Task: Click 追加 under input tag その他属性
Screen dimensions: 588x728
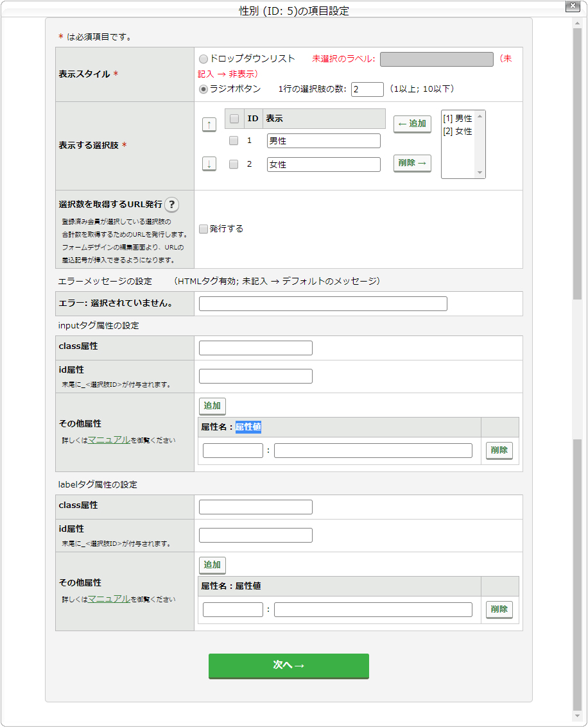Action: click(x=212, y=406)
